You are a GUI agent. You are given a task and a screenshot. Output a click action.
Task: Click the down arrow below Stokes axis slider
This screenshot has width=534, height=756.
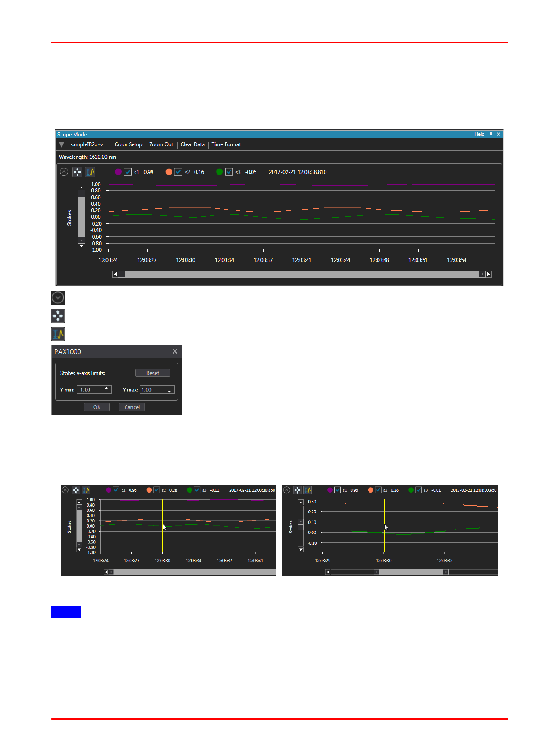click(82, 246)
